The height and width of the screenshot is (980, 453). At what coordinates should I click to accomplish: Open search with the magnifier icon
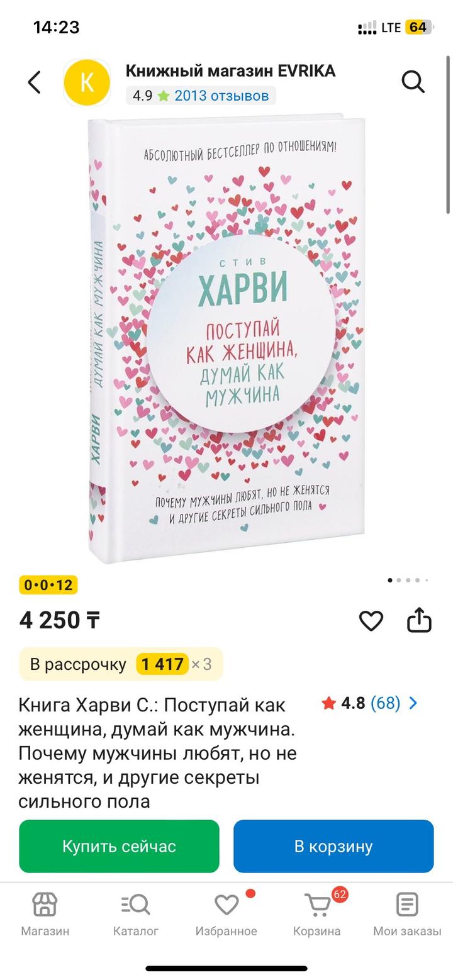click(x=413, y=82)
